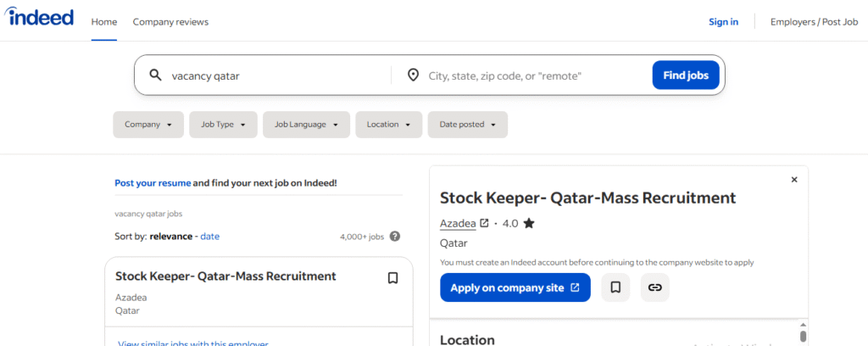
Task: Bookmark the job in the results card
Action: 392,278
